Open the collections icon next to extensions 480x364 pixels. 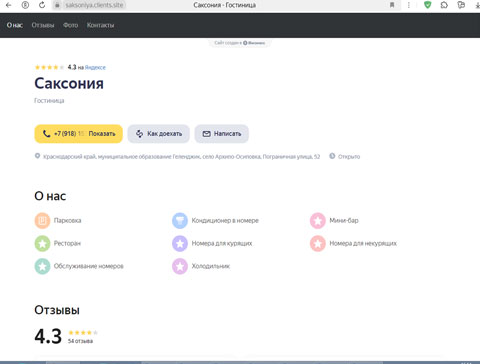[x=461, y=5]
